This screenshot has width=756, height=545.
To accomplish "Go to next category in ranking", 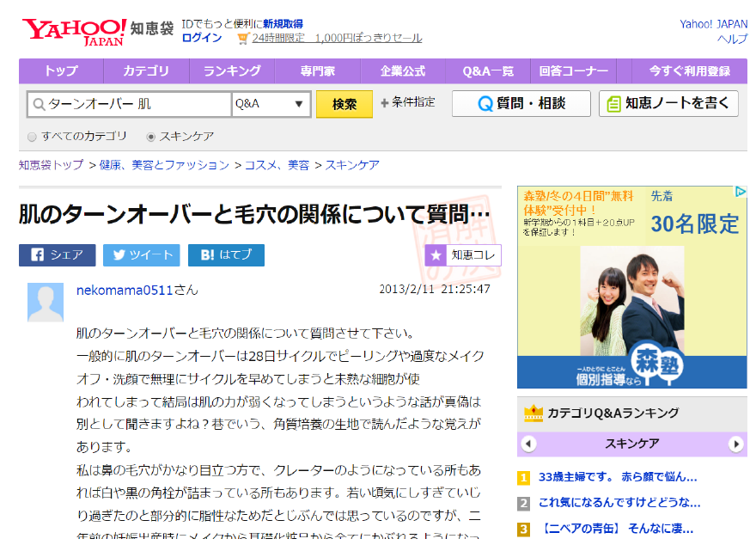I will point(735,444).
